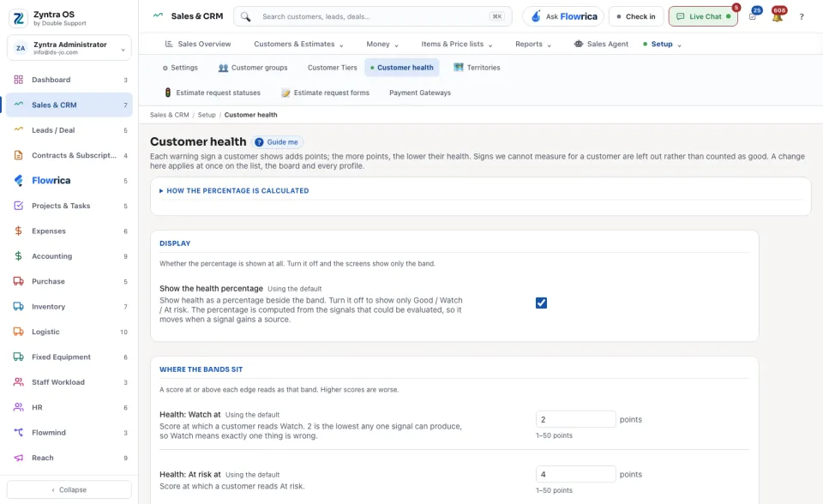Switch to the Sales Overview tab

click(198, 44)
